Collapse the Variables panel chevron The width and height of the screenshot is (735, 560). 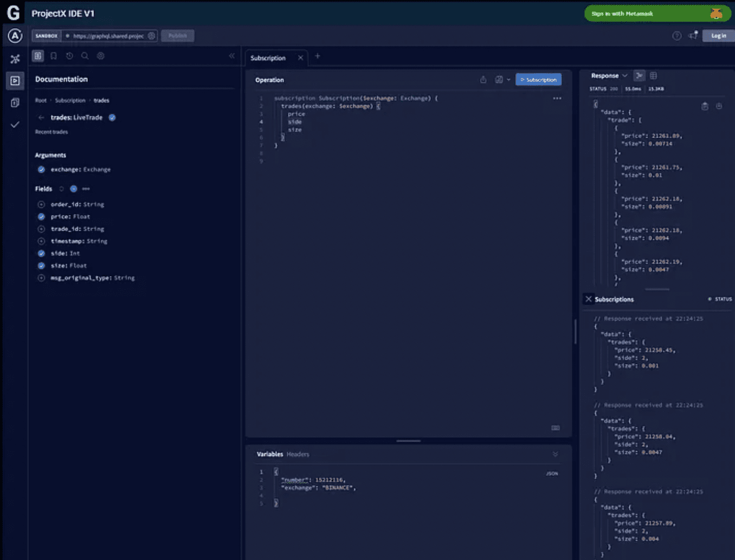[x=555, y=454]
